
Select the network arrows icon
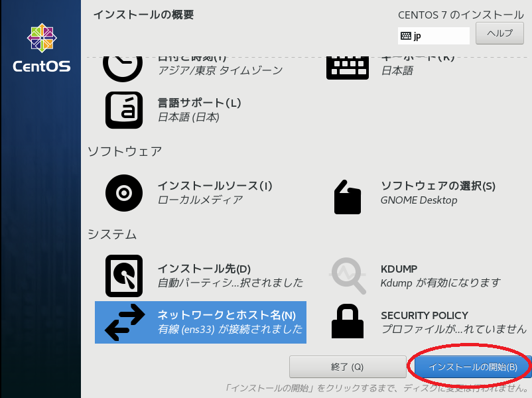[x=125, y=322]
